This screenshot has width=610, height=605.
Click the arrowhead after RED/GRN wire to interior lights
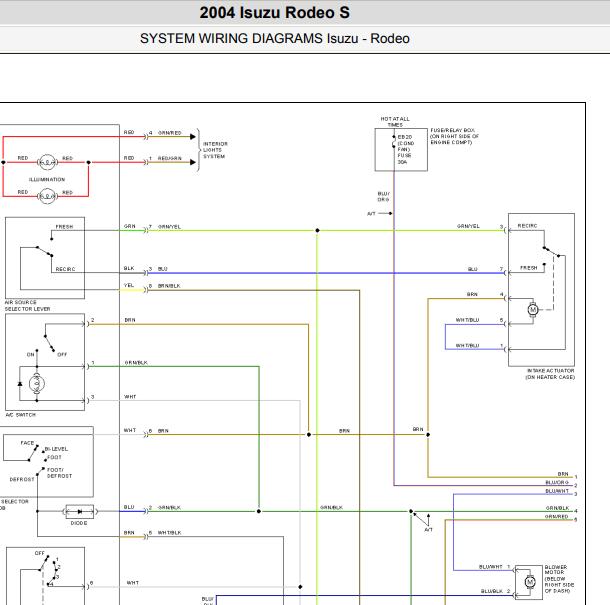click(193, 162)
